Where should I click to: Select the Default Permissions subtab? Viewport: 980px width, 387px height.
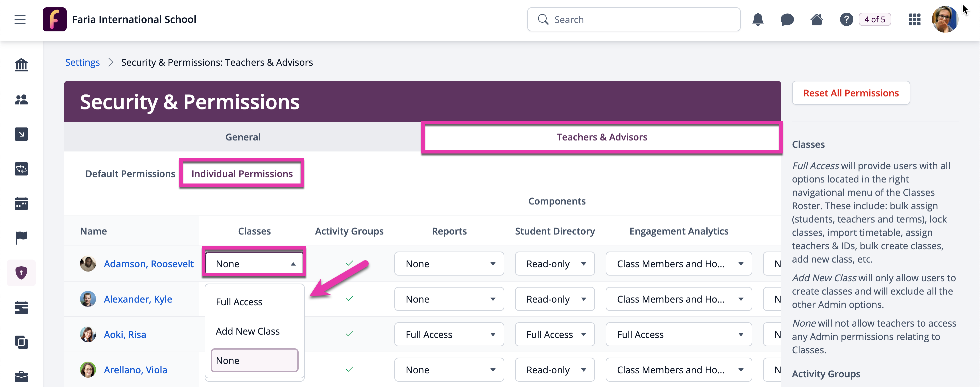tap(130, 174)
